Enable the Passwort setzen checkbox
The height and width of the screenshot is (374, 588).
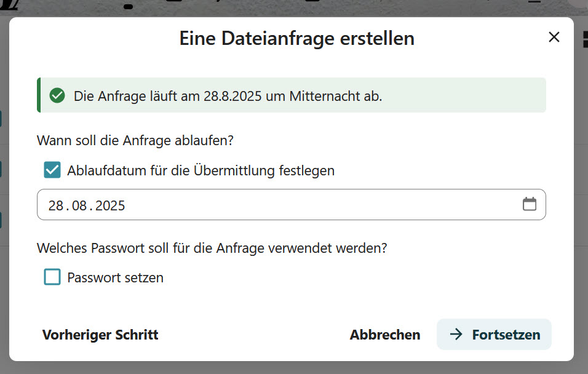click(52, 277)
